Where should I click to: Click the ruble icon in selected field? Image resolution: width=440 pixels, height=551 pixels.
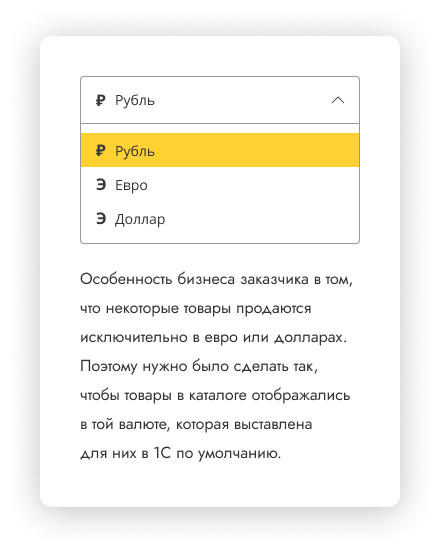coord(101,101)
